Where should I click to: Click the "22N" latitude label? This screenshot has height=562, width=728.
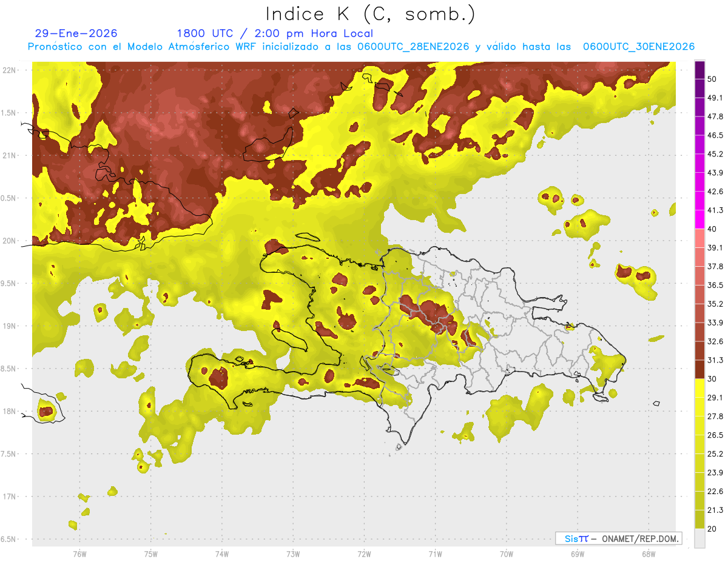coord(9,70)
